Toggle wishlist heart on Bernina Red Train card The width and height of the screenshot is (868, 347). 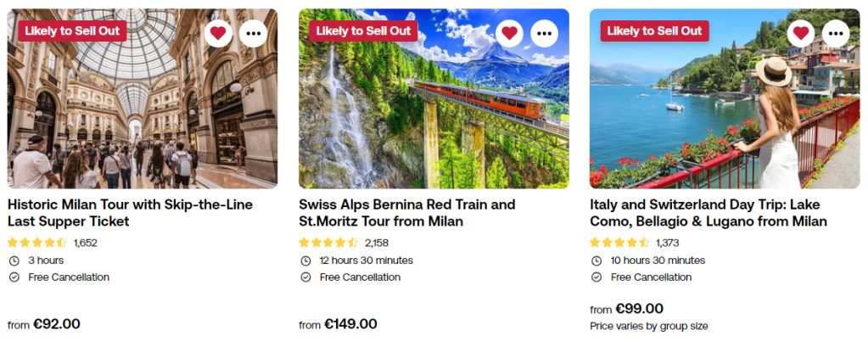[x=509, y=33]
